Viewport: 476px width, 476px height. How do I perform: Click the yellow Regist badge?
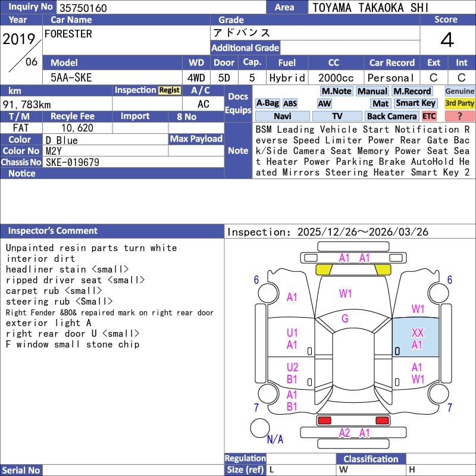[169, 90]
